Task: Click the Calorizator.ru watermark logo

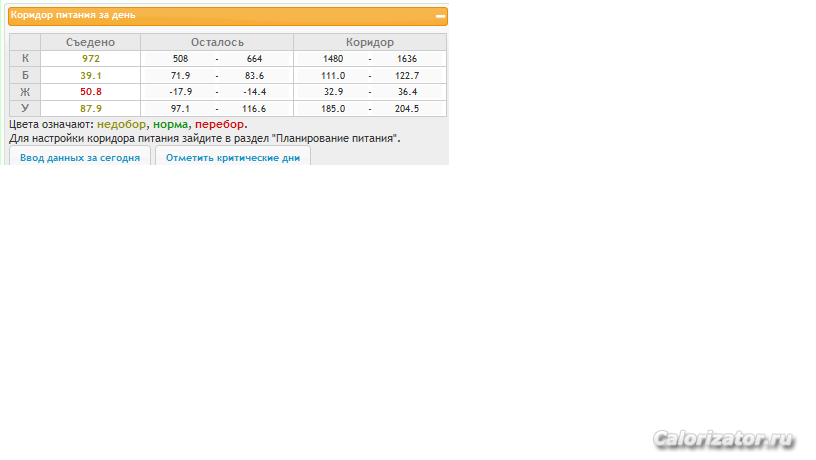Action: tap(723, 439)
